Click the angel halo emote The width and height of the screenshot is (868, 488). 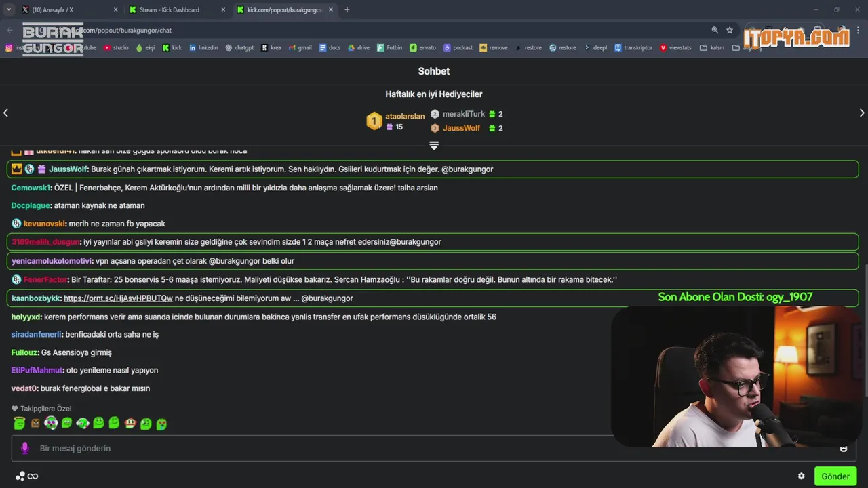point(19,424)
